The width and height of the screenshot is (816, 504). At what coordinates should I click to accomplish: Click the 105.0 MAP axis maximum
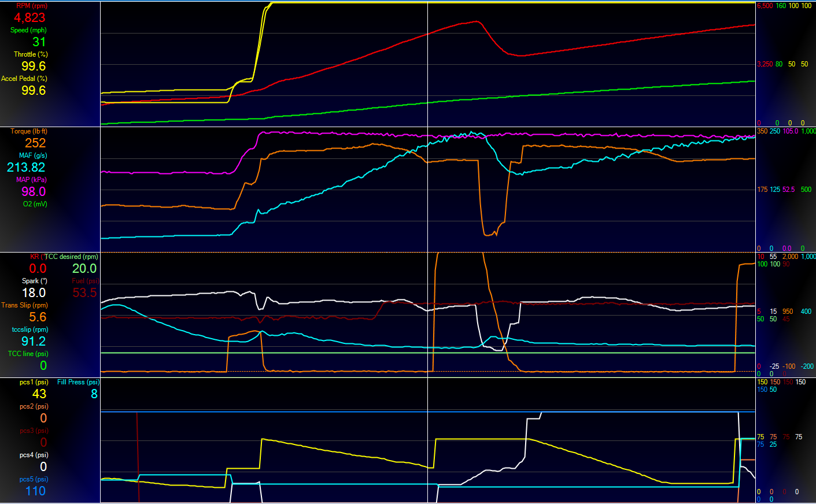coord(790,131)
